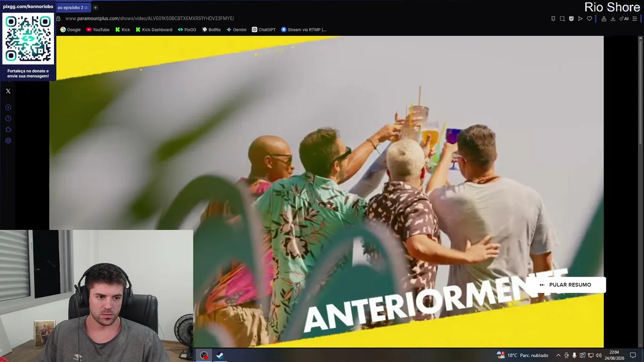Open the player icon in sidebar

click(x=8, y=108)
